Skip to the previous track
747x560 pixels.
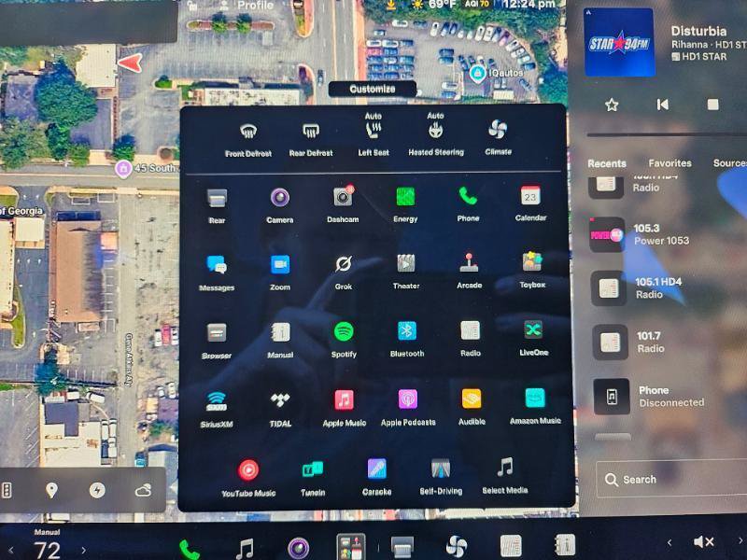click(x=662, y=105)
